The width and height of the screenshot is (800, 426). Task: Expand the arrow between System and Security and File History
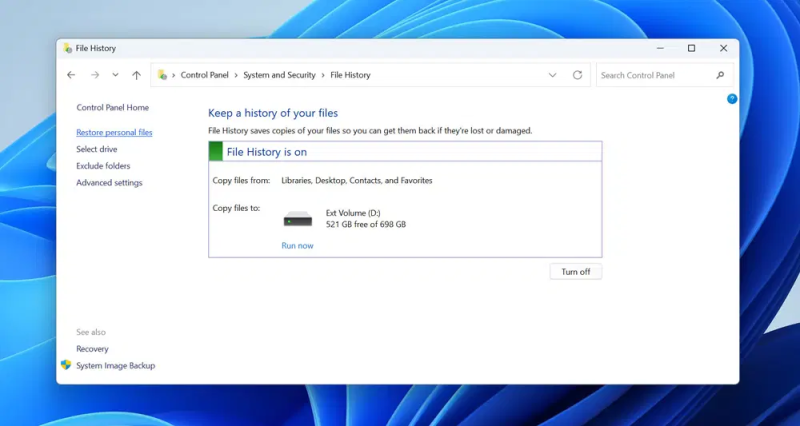click(x=323, y=75)
